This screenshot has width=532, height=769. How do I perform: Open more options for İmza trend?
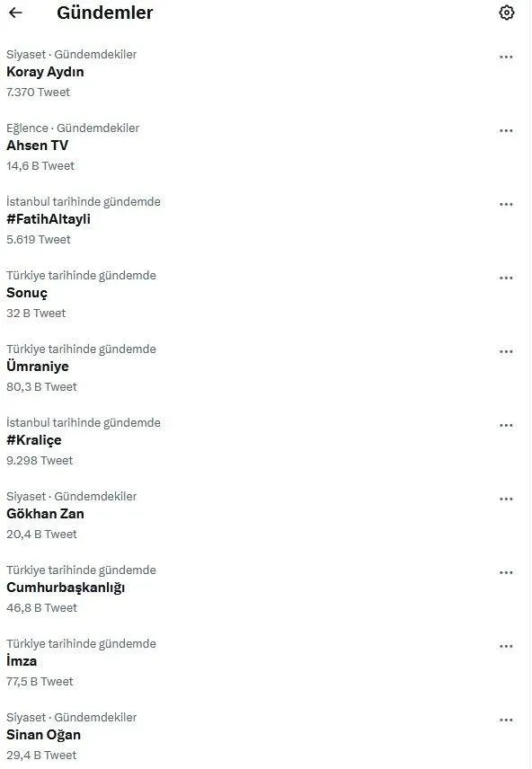(506, 646)
